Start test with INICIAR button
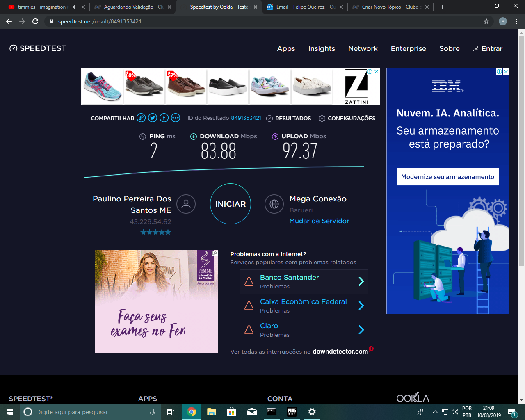The image size is (525, 420). pos(231,204)
